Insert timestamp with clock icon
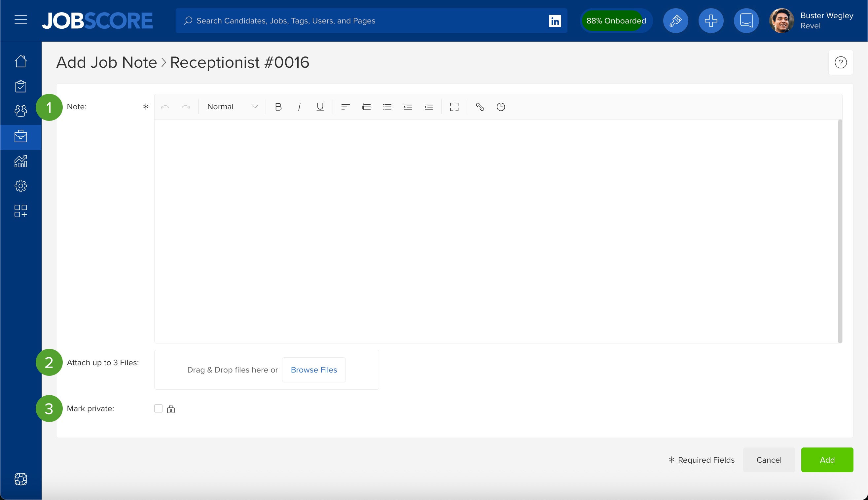This screenshot has height=500, width=868. (x=501, y=107)
